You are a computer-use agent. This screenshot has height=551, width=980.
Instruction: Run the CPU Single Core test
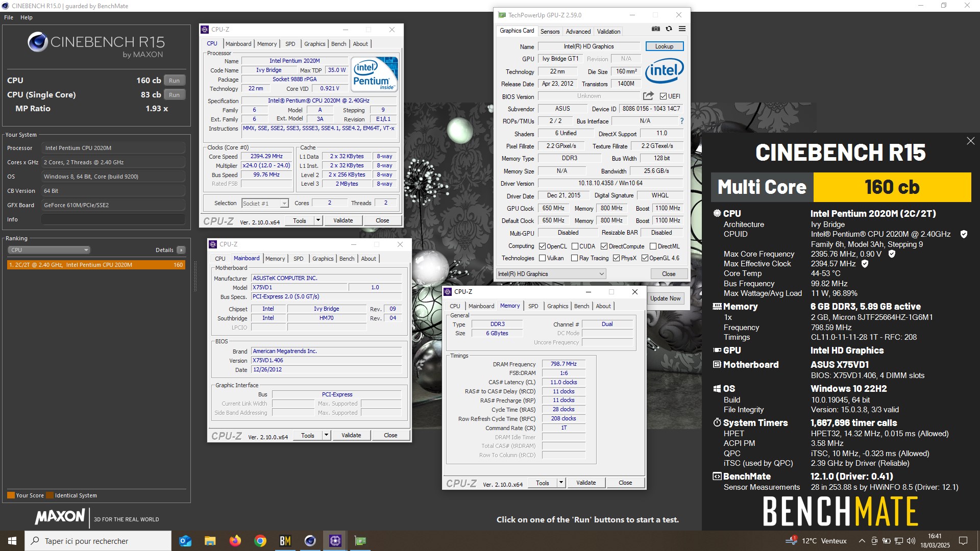tap(175, 95)
